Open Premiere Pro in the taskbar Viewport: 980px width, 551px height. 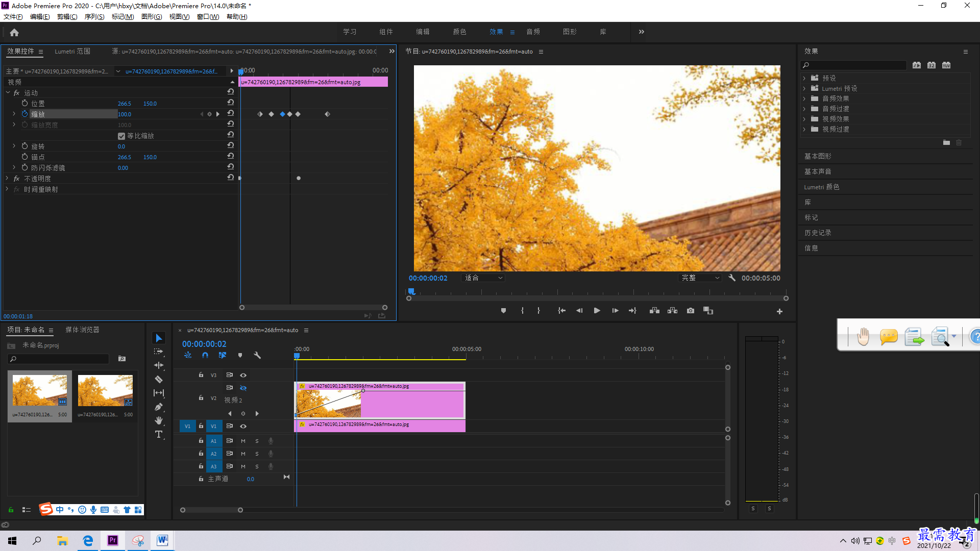[113, 540]
